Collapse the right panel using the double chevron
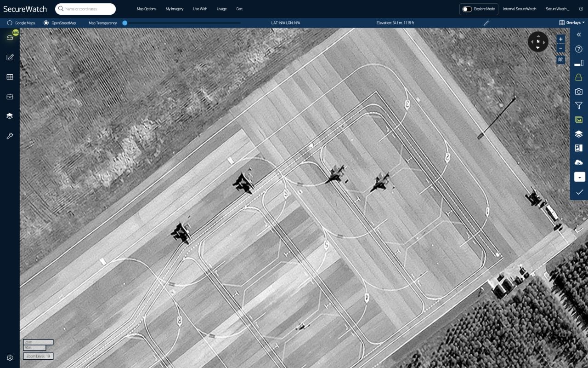The height and width of the screenshot is (368, 588). pyautogui.click(x=578, y=34)
